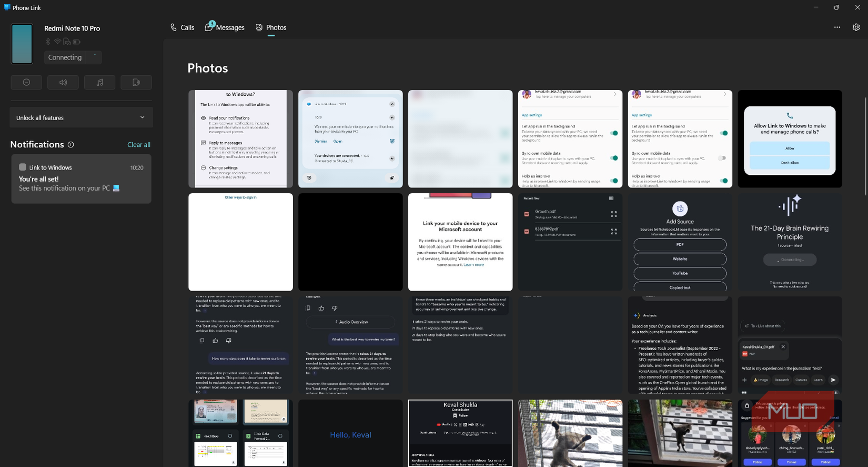Open the 'make and manage phone calls' screenshot
The width and height of the screenshot is (868, 467).
[x=790, y=138]
